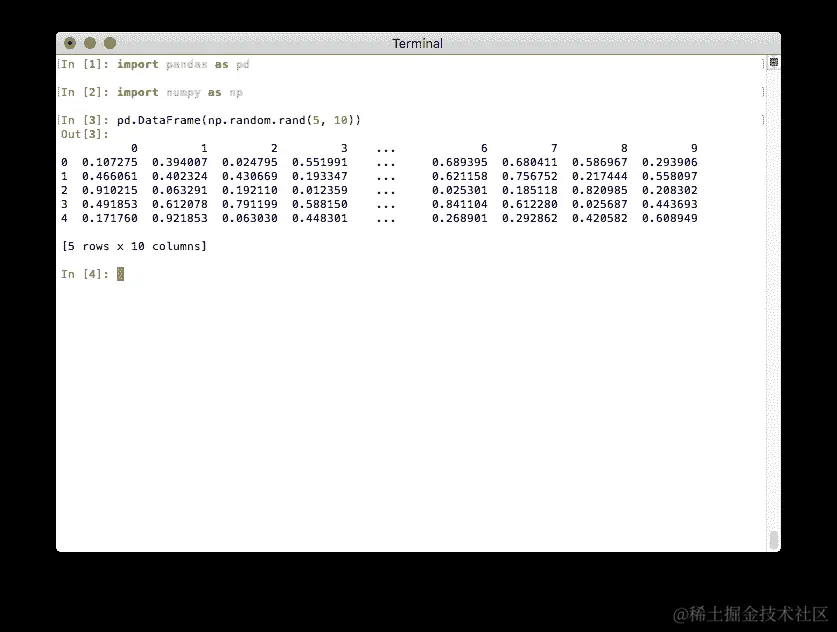This screenshot has width=837, height=632.
Task: Click the value 0.443693
Action: click(669, 204)
